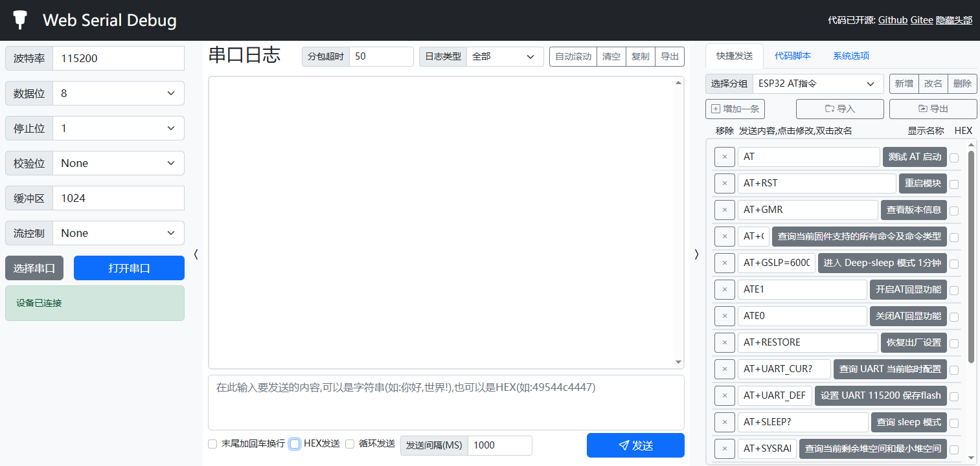Click 复制 to copy the log
The image size is (980, 466).
[641, 56]
